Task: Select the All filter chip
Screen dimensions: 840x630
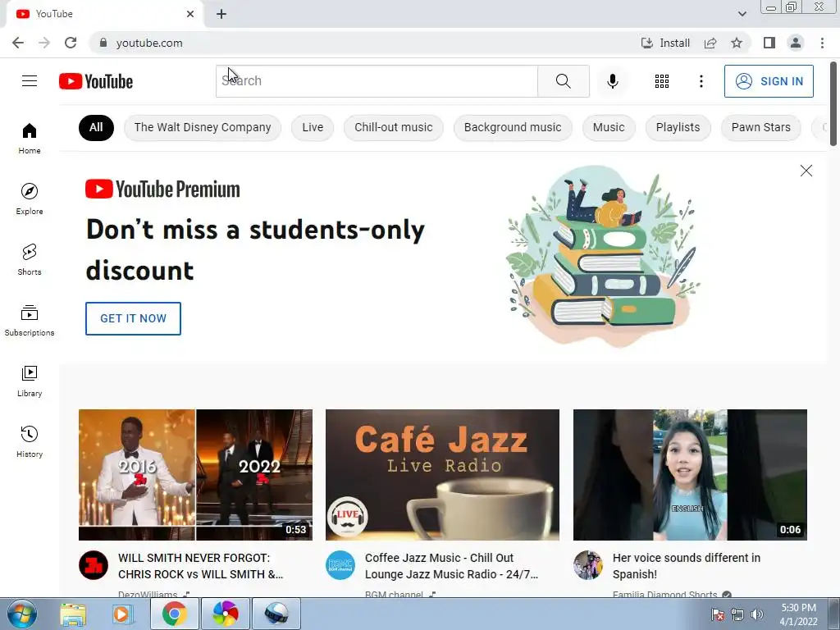Action: tap(96, 127)
